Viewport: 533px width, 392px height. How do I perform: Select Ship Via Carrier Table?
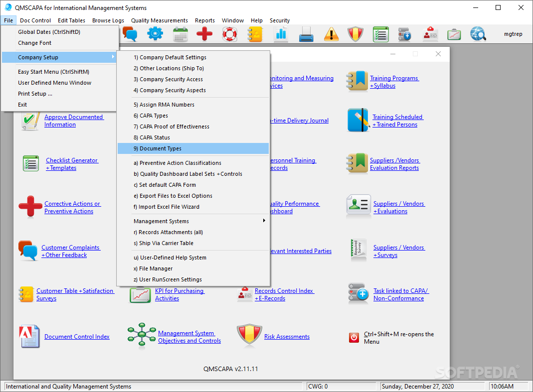point(193,243)
